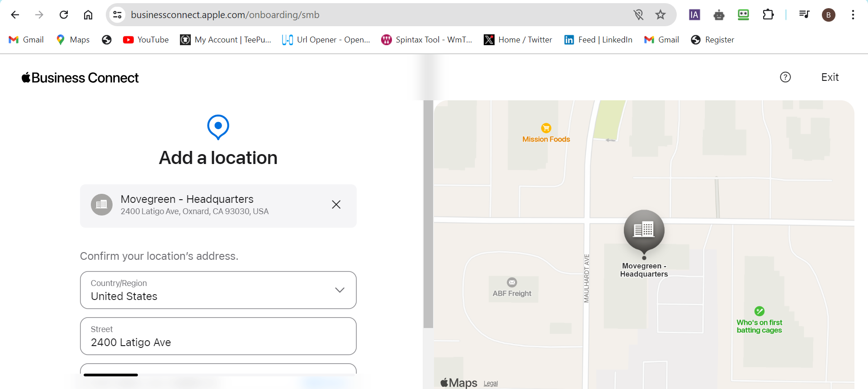The image size is (868, 389).
Task: Reload the current page
Action: click(64, 15)
